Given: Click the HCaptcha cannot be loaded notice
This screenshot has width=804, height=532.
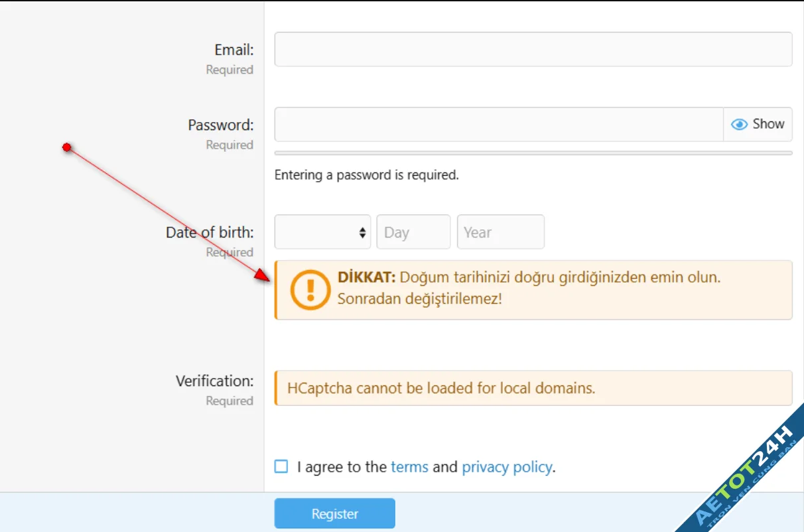Looking at the screenshot, I should click(x=441, y=388).
